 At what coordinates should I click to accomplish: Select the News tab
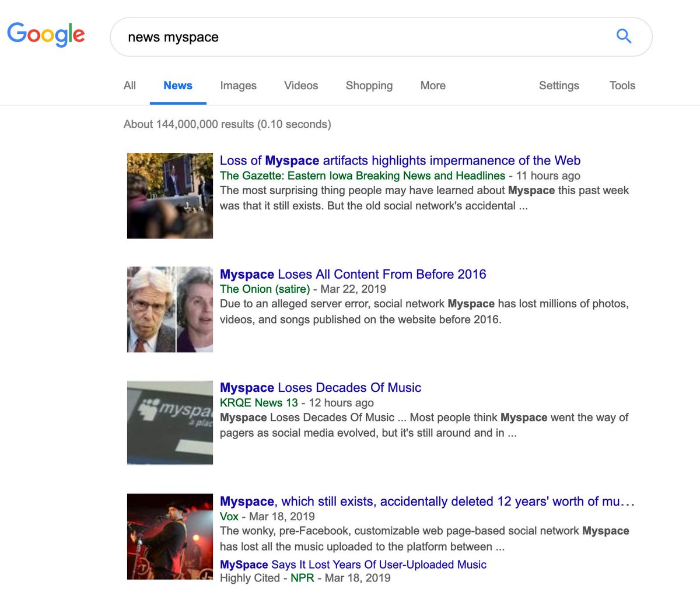point(178,86)
